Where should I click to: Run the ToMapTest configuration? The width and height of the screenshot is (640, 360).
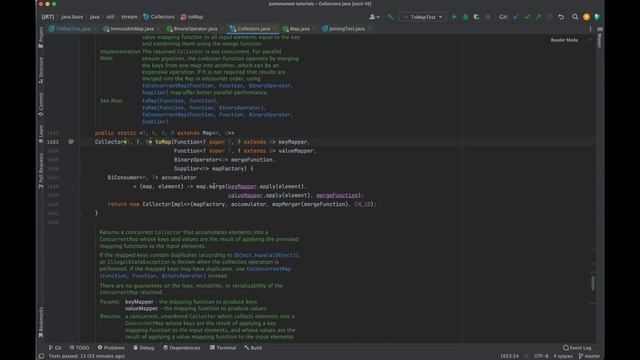[454, 17]
